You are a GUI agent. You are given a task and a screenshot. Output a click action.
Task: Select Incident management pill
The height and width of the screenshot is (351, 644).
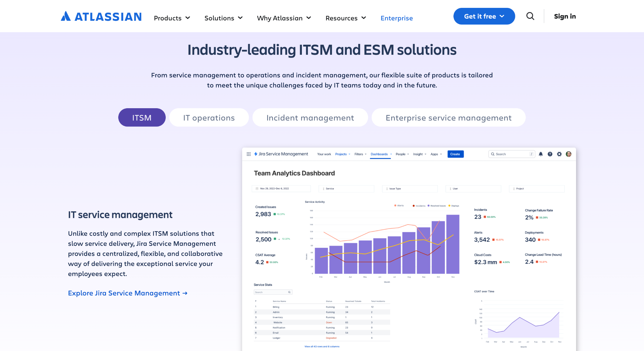[x=310, y=118]
